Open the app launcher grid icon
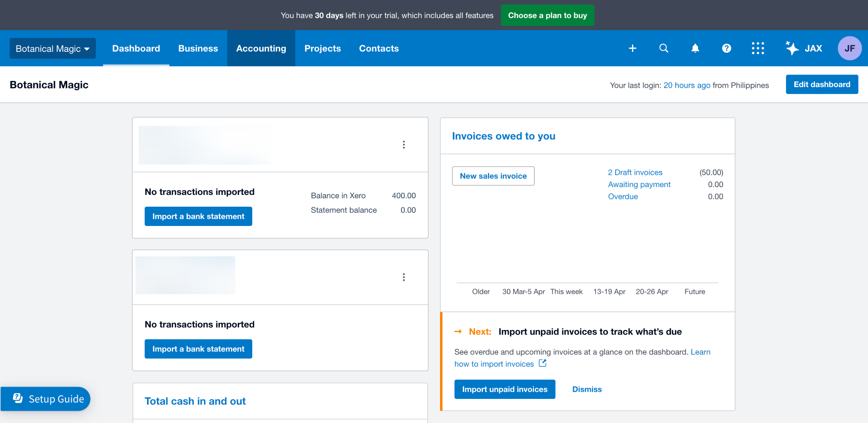The height and width of the screenshot is (423, 868). click(x=758, y=48)
